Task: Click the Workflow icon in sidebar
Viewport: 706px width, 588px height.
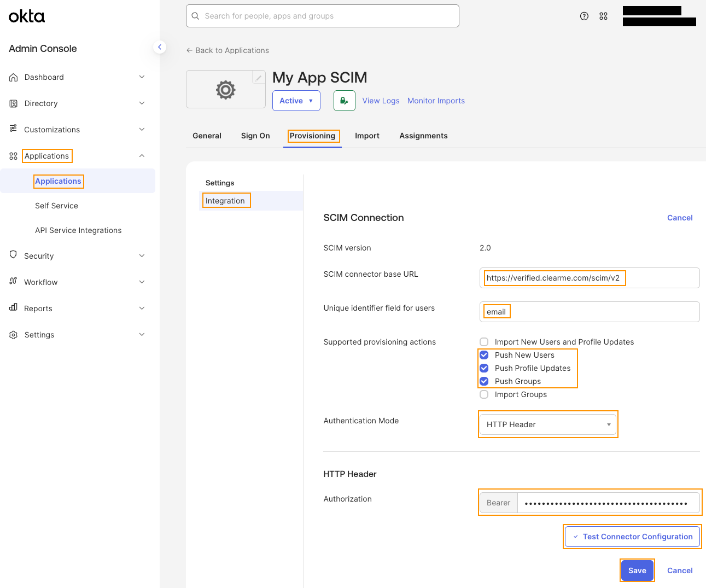Action: [14, 281]
